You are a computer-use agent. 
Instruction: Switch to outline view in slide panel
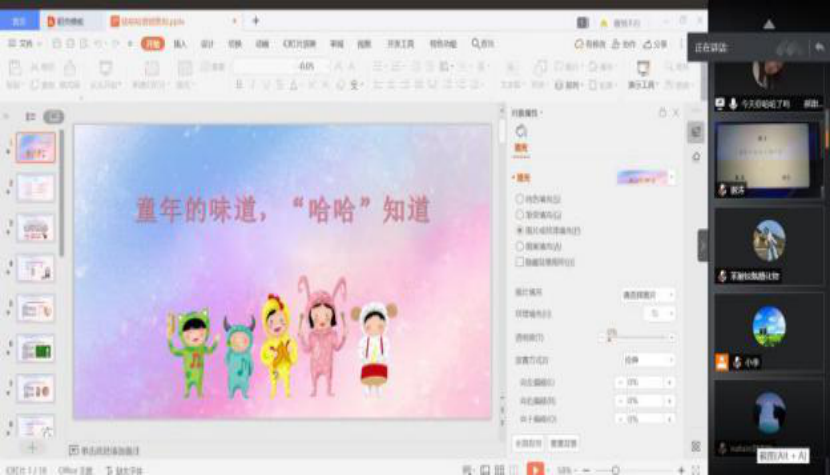[x=31, y=117]
